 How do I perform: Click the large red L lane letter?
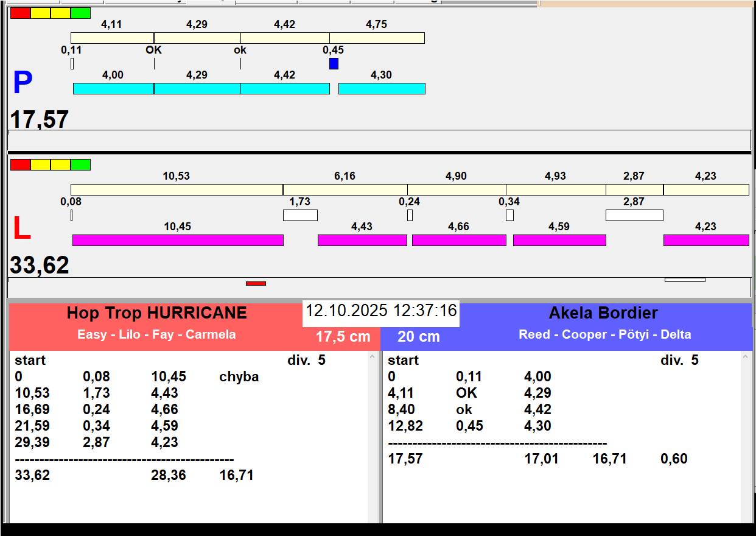pyautogui.click(x=22, y=229)
